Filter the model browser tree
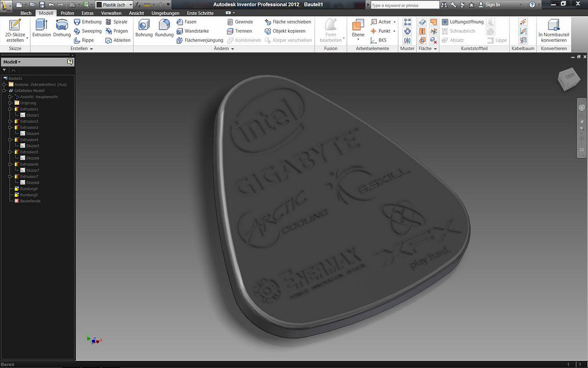Screen dimensions: 588x368 pos(5,70)
